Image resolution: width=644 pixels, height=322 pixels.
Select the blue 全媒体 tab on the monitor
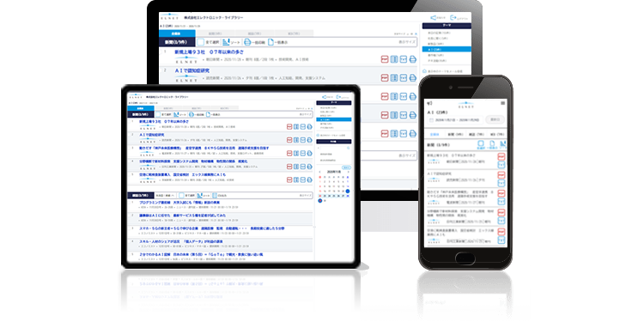(177, 33)
